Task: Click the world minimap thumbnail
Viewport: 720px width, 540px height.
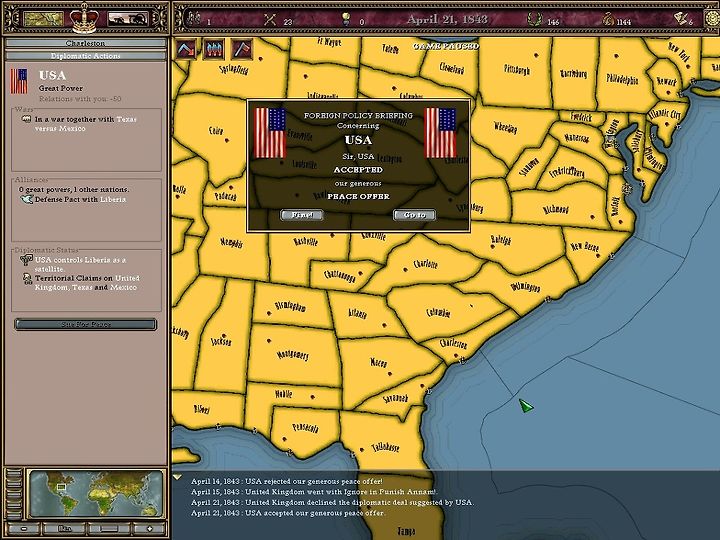Action: (x=96, y=494)
